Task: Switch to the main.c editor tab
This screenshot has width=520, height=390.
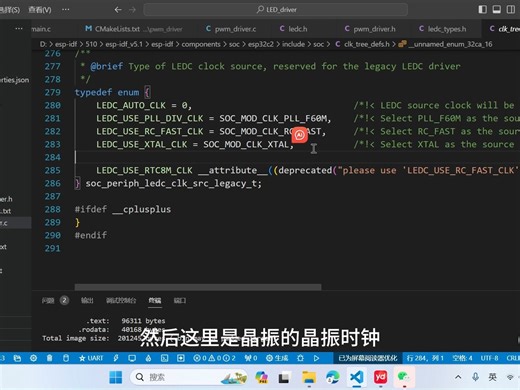Action: coord(41,29)
